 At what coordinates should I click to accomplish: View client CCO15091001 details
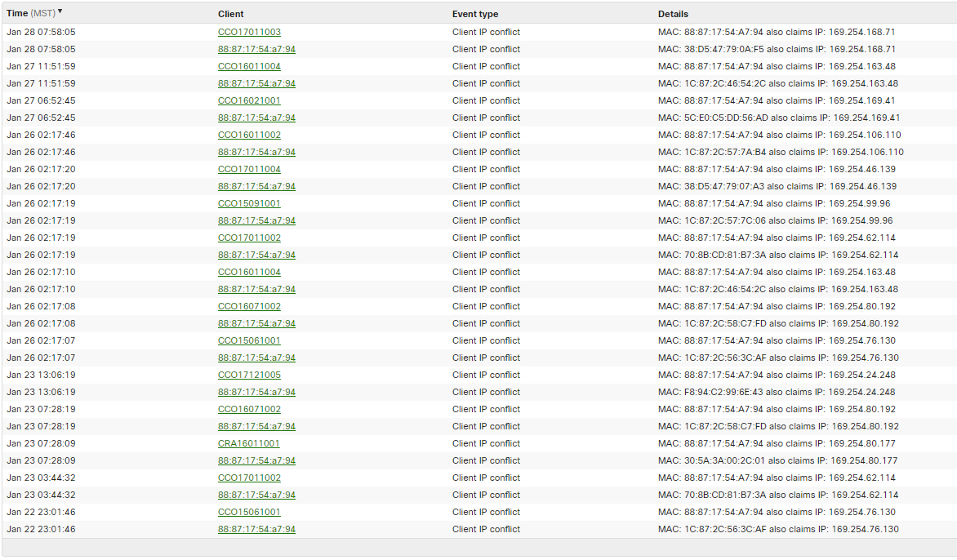click(249, 203)
